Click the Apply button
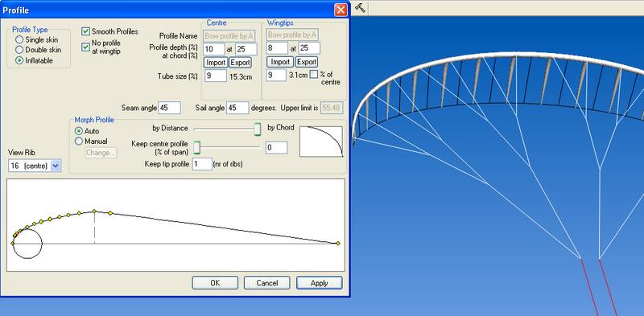The height and width of the screenshot is (316, 644). 319,283
